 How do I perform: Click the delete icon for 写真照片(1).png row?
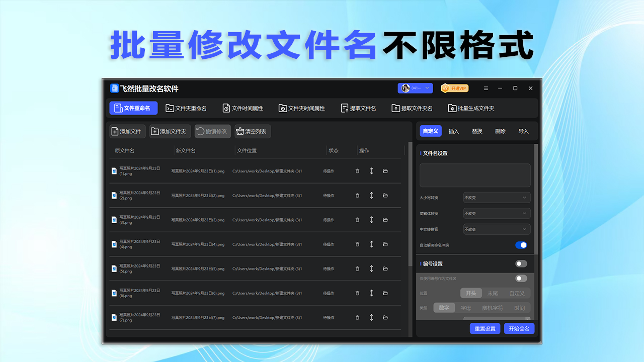point(357,171)
